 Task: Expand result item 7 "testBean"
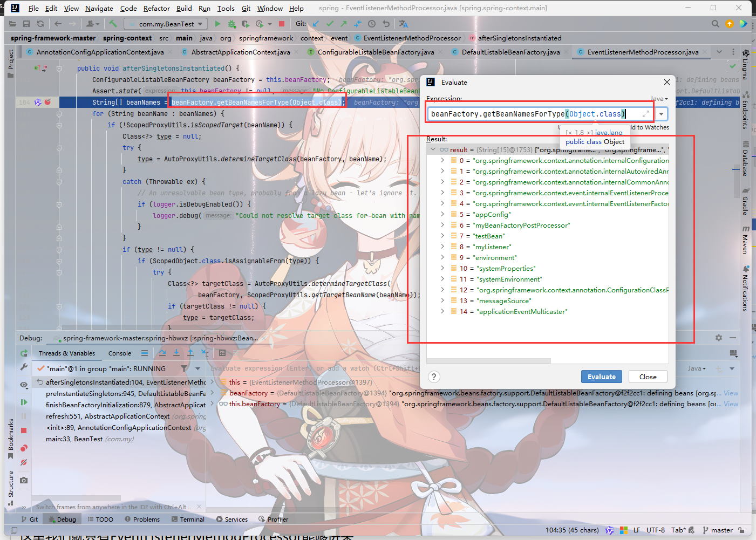[x=442, y=236]
